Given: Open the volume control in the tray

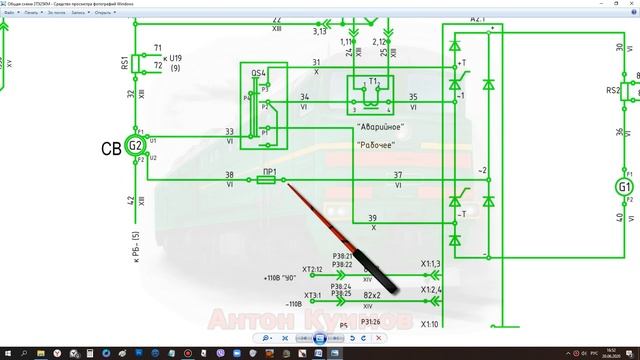Looking at the screenshot, I should tap(584, 353).
